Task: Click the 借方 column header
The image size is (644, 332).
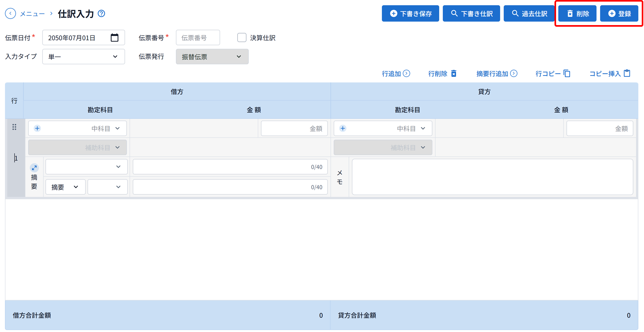Action: [177, 92]
